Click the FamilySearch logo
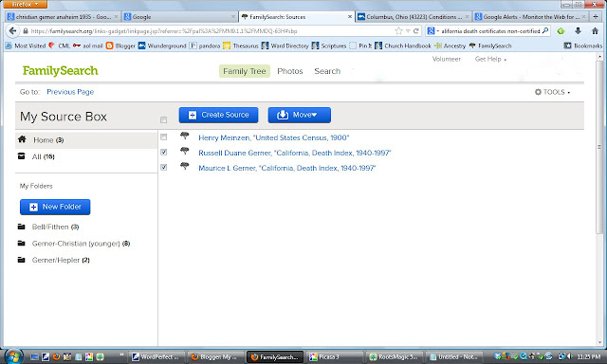The height and width of the screenshot is (364, 607). point(60,71)
